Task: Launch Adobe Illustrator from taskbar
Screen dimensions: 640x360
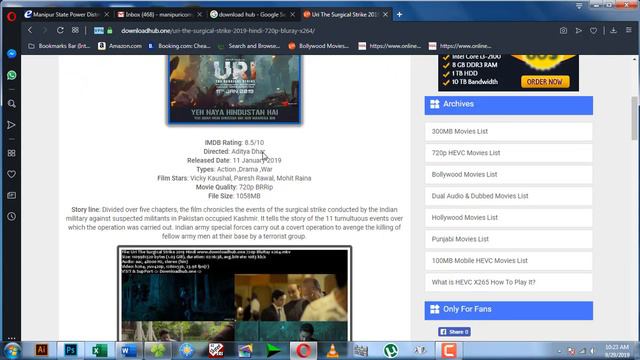Action: [42, 351]
